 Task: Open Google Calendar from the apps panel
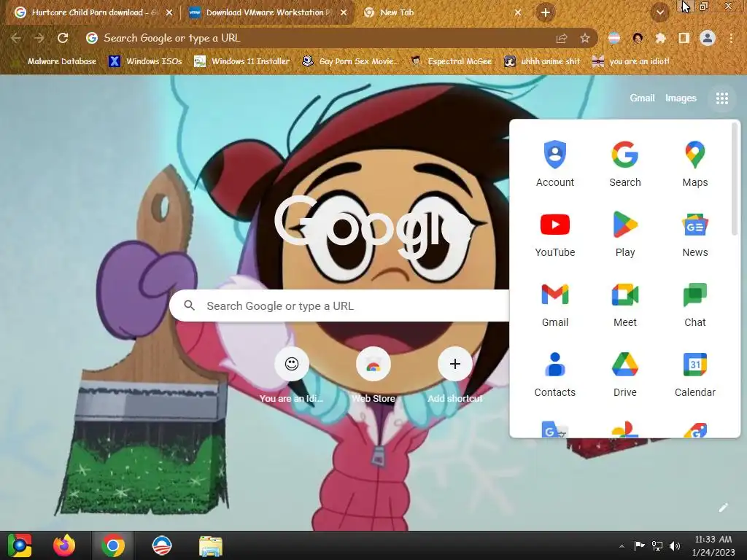(695, 374)
